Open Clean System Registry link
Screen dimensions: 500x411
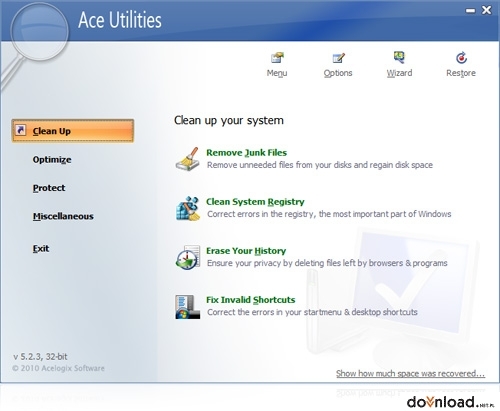click(x=255, y=202)
